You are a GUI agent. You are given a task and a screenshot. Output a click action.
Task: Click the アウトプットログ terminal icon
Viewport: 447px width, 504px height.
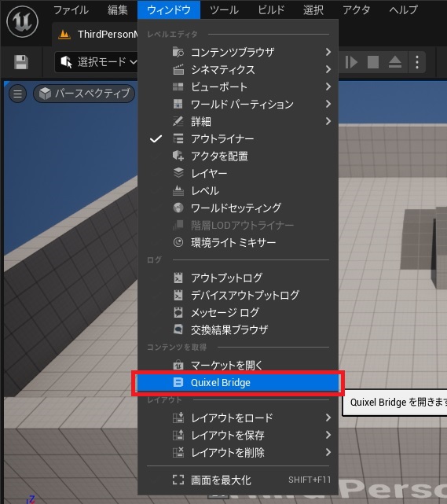click(x=178, y=278)
